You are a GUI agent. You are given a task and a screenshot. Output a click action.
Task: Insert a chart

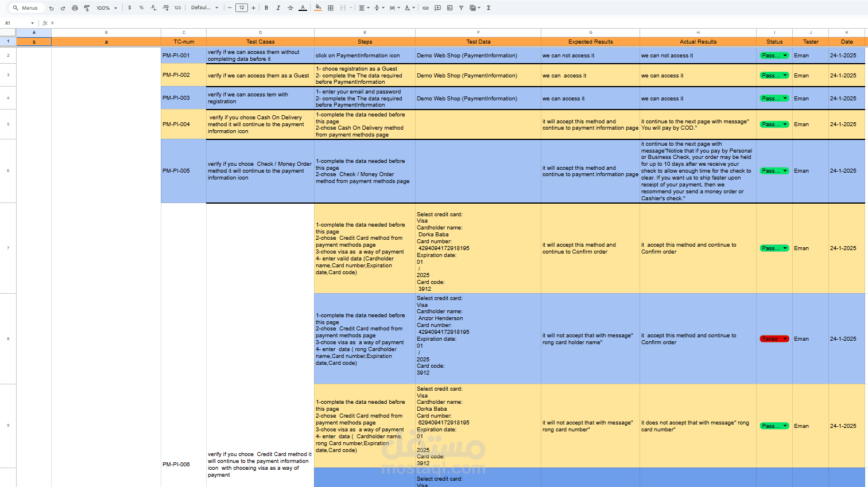pyautogui.click(x=449, y=8)
